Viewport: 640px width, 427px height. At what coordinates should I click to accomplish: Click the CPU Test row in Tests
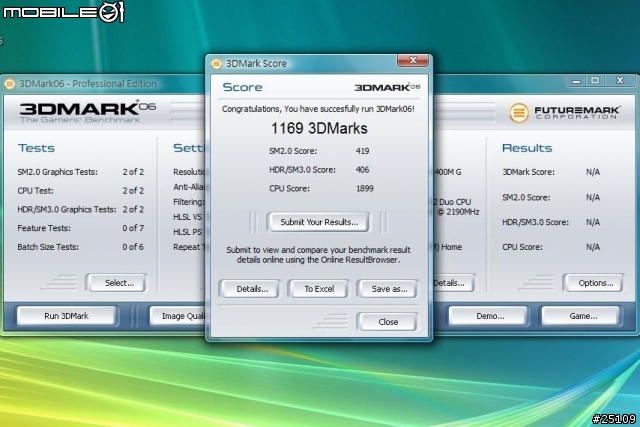80,191
